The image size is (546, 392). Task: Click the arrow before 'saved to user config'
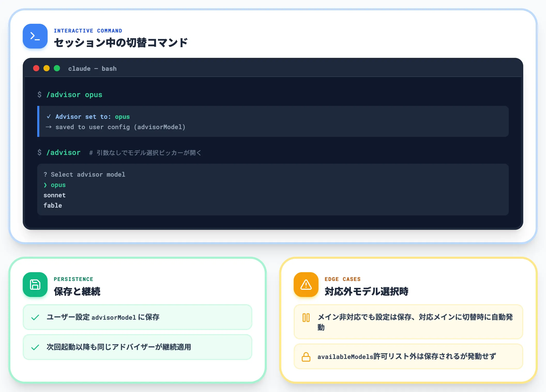[49, 127]
